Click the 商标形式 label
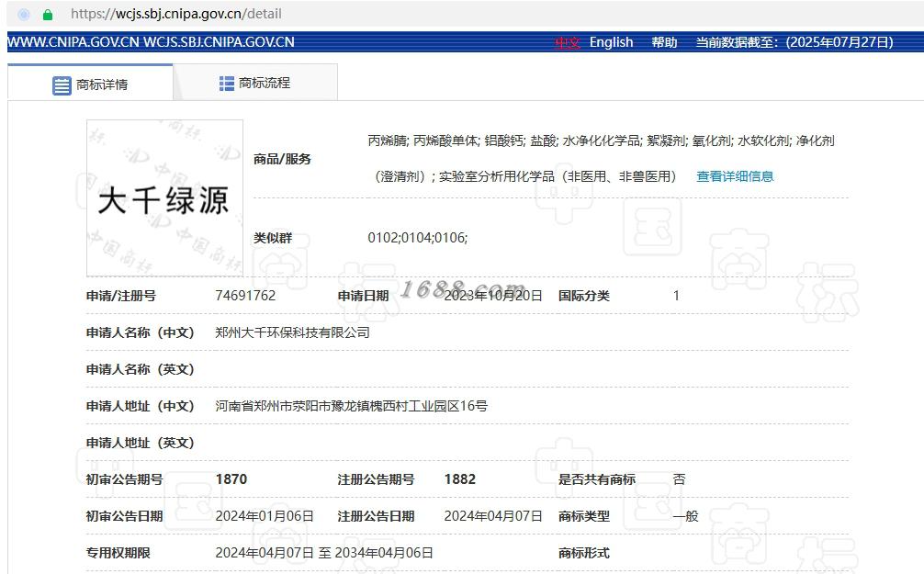Screen dimensions: 924x574 (584, 553)
